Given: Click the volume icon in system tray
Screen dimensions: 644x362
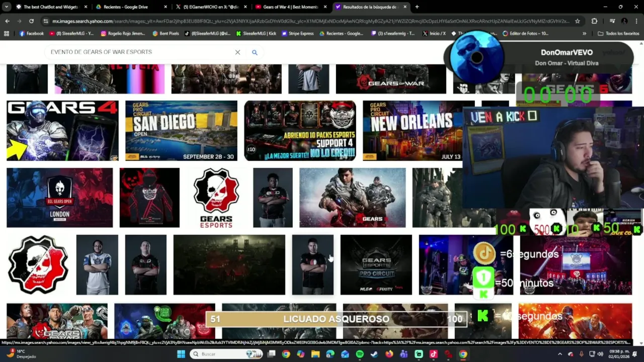Looking at the screenshot, I should 600,354.
